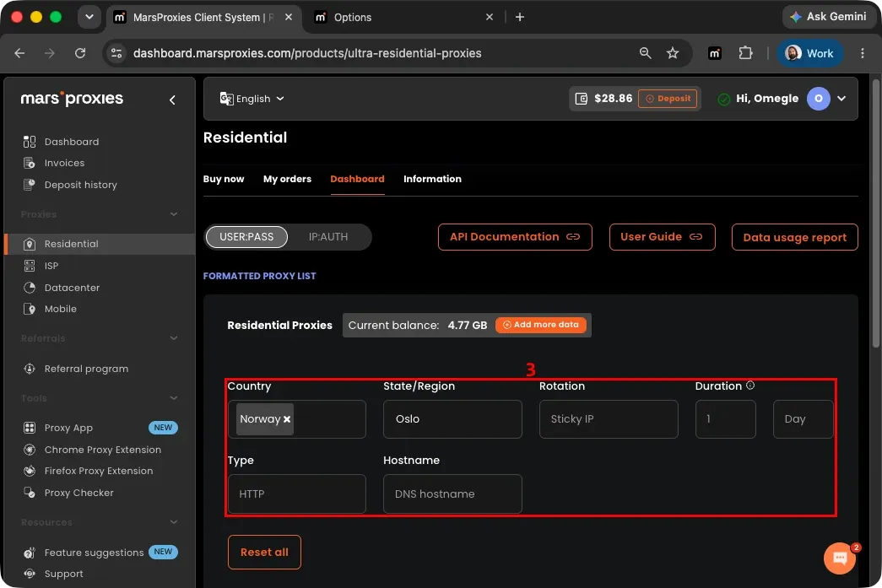Click Add more data

[540, 325]
